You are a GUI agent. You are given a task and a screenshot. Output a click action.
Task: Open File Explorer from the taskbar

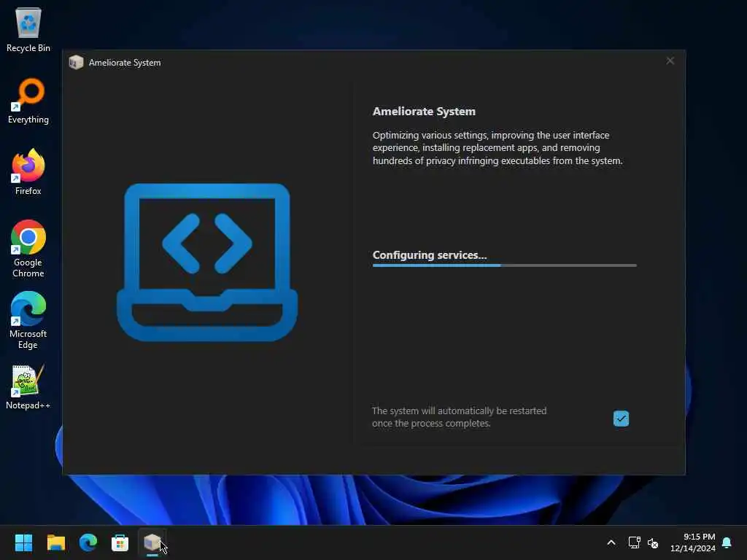tap(55, 542)
